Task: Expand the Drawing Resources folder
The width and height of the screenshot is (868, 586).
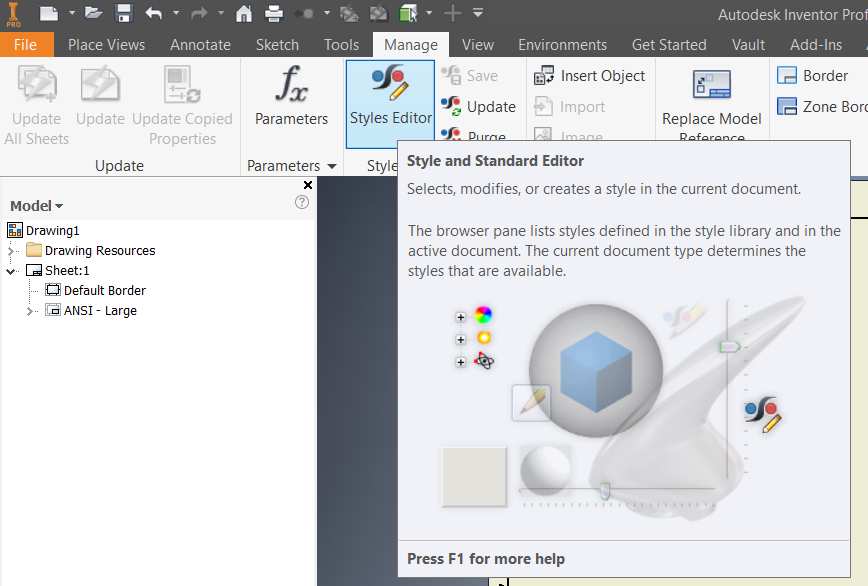Action: [8, 250]
